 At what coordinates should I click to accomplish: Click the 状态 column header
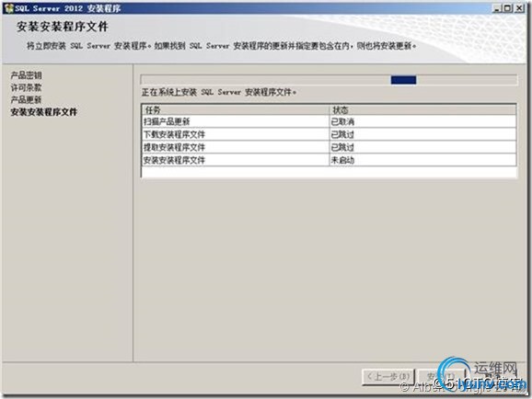[x=422, y=109]
